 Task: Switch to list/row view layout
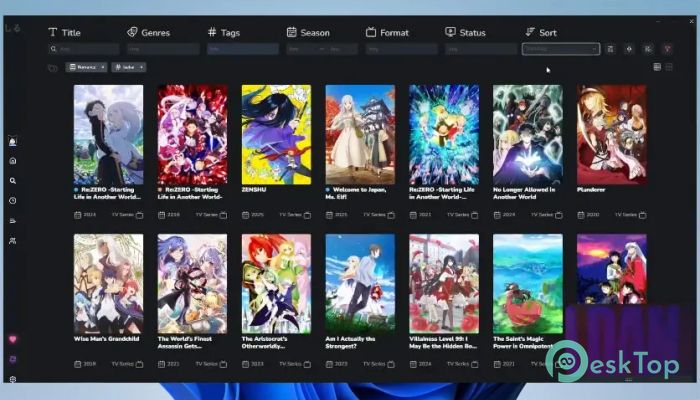[x=657, y=67]
